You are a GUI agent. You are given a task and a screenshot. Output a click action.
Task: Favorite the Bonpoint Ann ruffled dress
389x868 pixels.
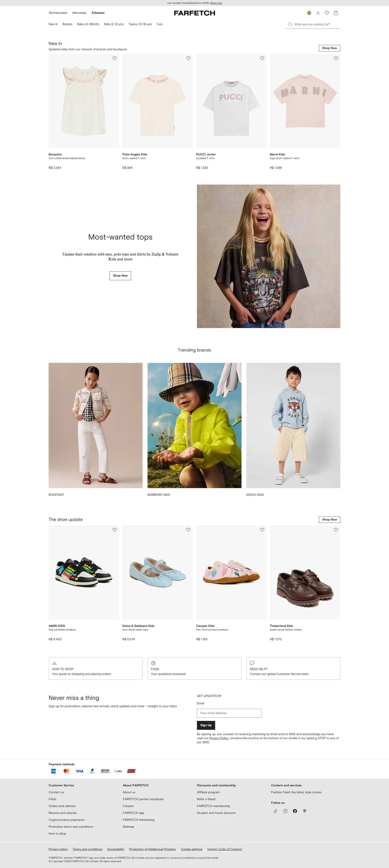[114, 58]
